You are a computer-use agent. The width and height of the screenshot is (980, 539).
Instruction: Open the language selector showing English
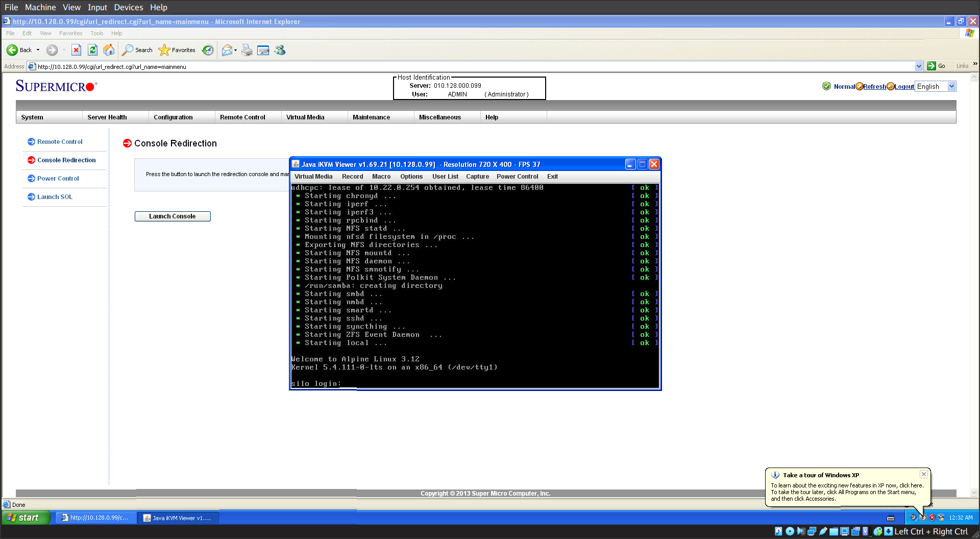[x=935, y=86]
